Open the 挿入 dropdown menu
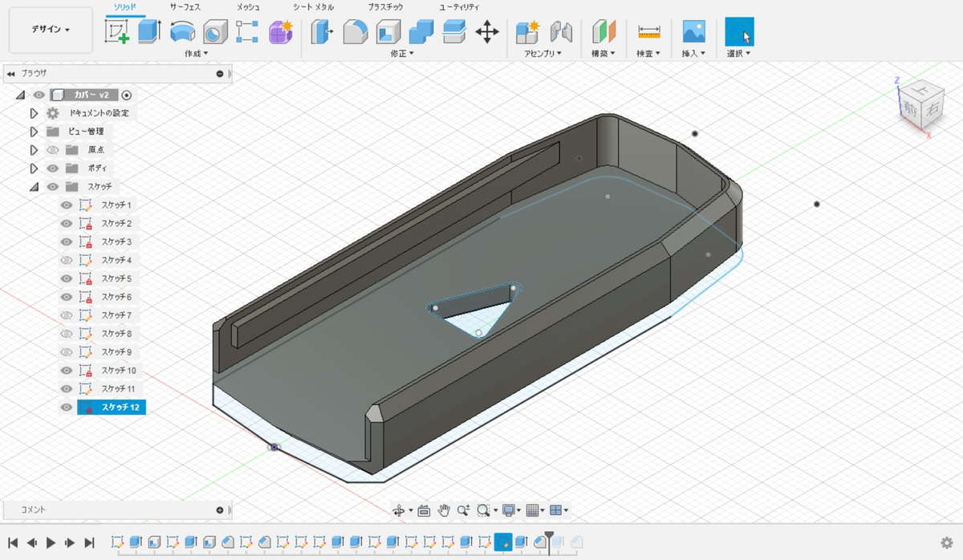963x560 pixels. coord(694,54)
